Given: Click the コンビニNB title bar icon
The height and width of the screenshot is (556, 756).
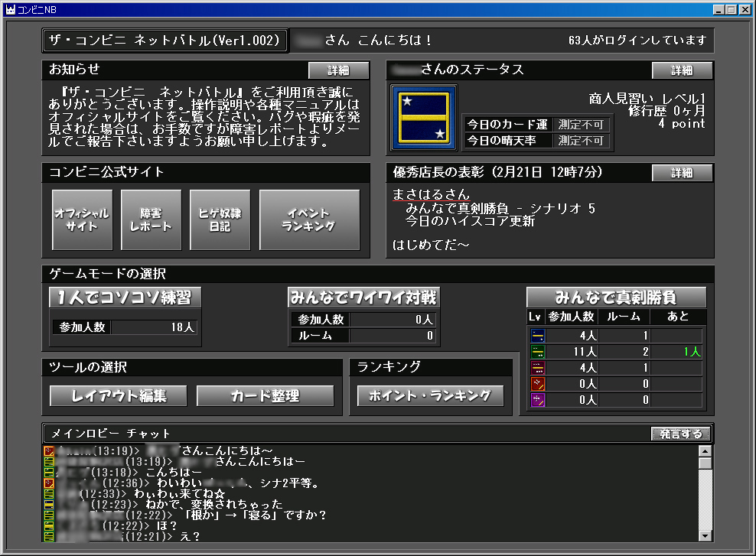Looking at the screenshot, I should [10, 9].
